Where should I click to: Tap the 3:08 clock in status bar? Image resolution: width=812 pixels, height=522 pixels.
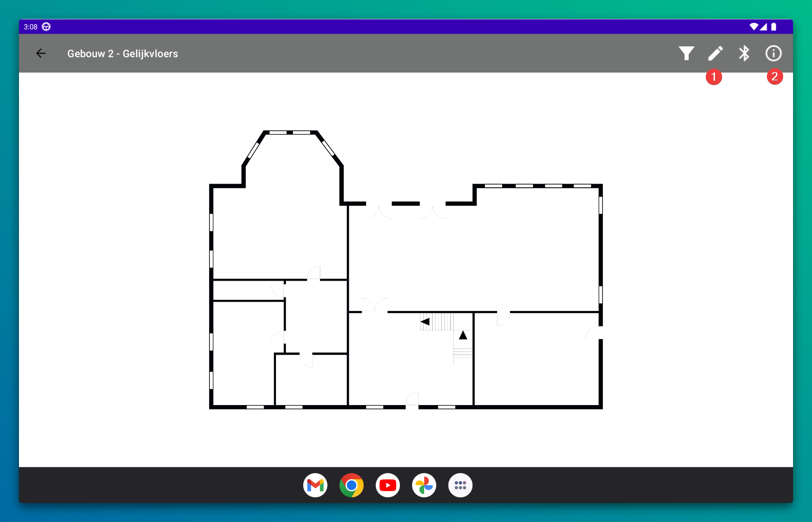click(30, 27)
